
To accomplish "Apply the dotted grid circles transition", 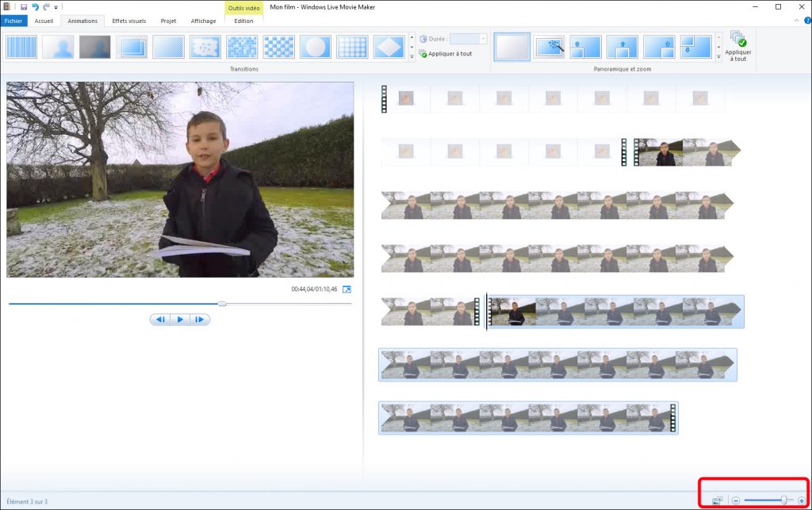I will pos(352,47).
